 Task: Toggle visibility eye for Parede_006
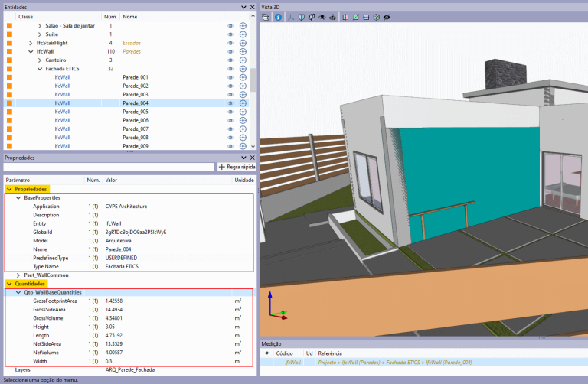[x=230, y=120]
